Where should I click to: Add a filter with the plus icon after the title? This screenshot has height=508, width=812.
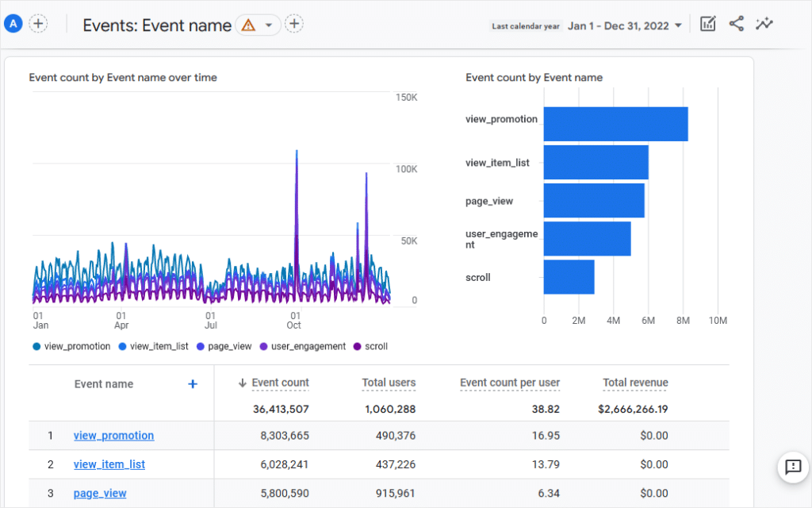tap(294, 24)
